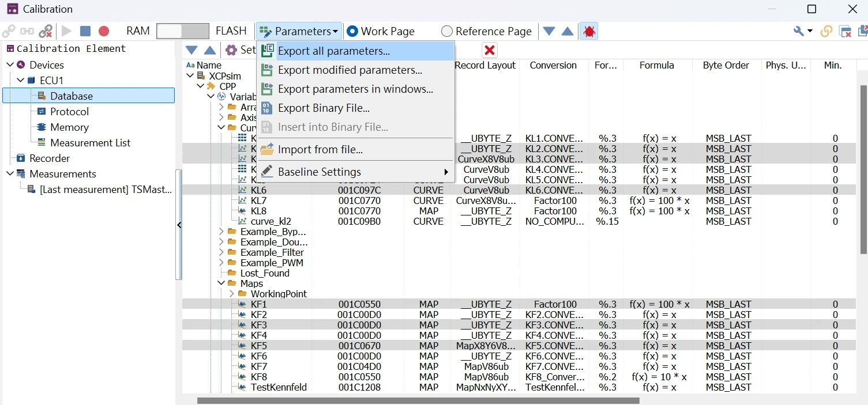The height and width of the screenshot is (405, 868).
Task: Collapse the Measurements tree node
Action: coord(10,173)
